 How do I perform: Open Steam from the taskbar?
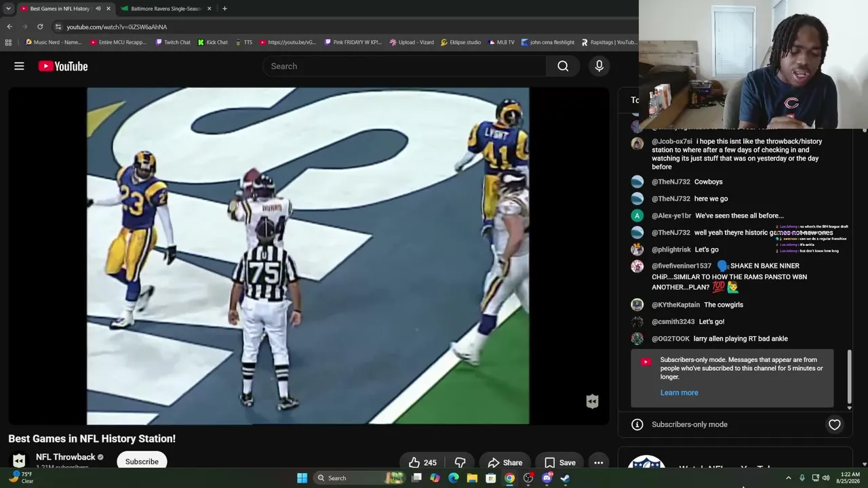click(x=565, y=478)
